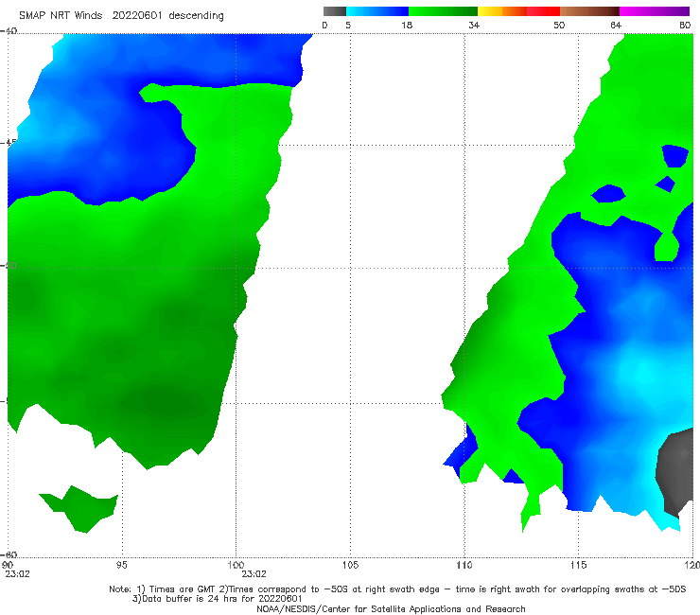Click the 'Note: 1) Times are GMT' text
The height and width of the screenshot is (615, 700).
tap(154, 589)
